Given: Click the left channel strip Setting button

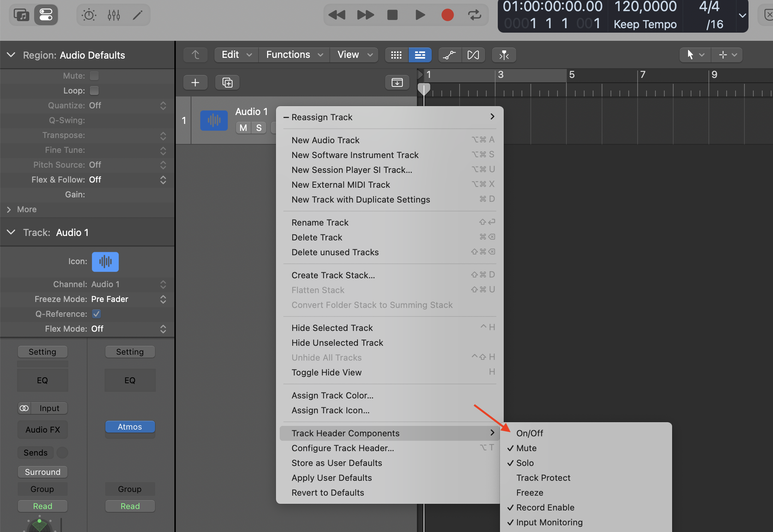Looking at the screenshot, I should click(43, 352).
